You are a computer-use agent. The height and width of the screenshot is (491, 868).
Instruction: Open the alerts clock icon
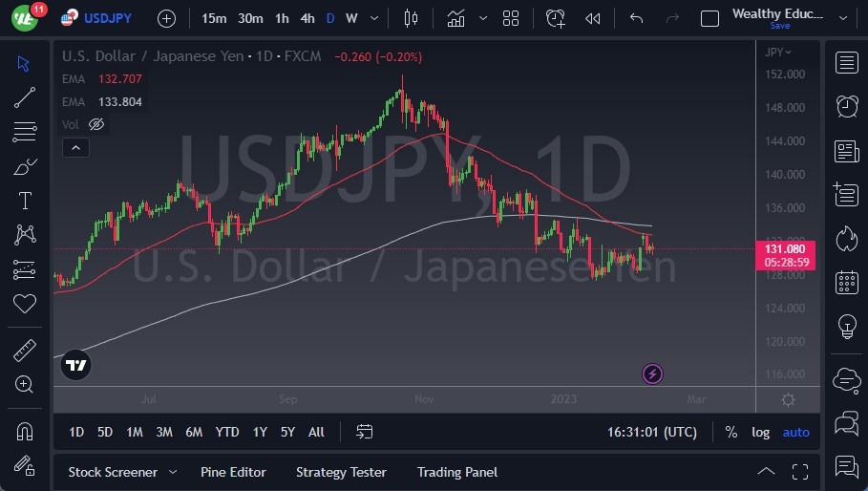pos(846,106)
